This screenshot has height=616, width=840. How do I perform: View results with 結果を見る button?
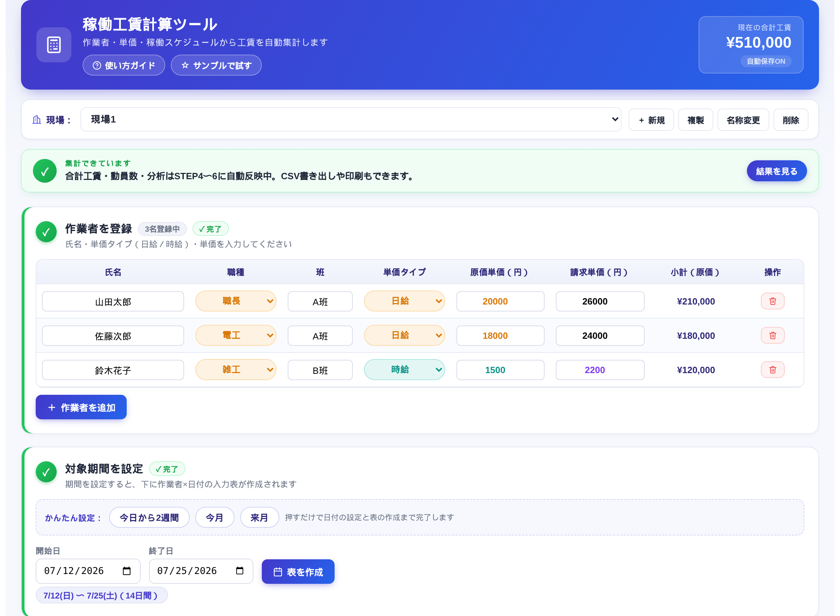click(777, 171)
